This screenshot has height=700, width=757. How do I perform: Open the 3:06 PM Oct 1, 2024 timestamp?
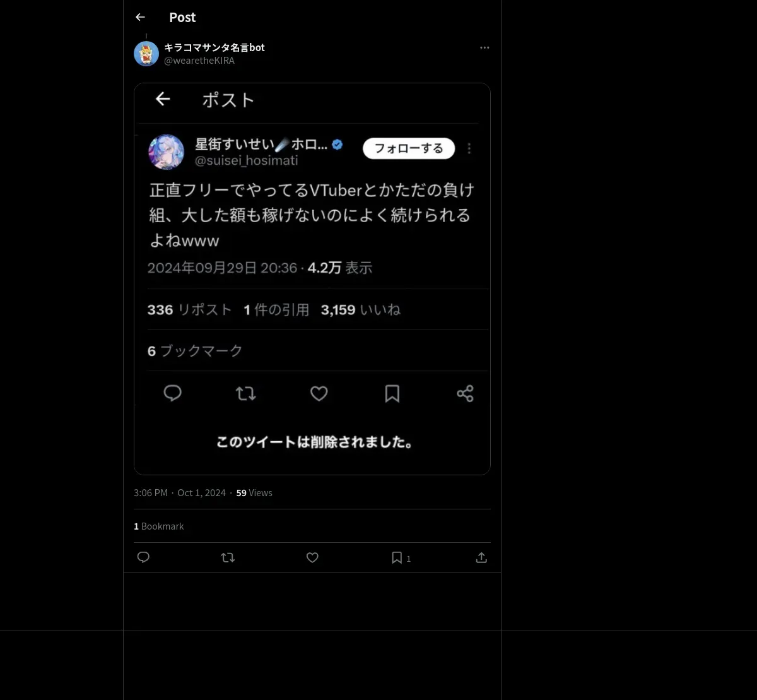(180, 493)
